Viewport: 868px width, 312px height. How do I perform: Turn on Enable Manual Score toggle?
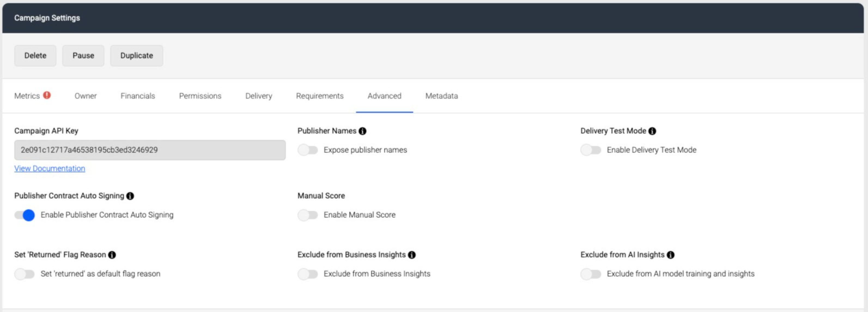308,215
